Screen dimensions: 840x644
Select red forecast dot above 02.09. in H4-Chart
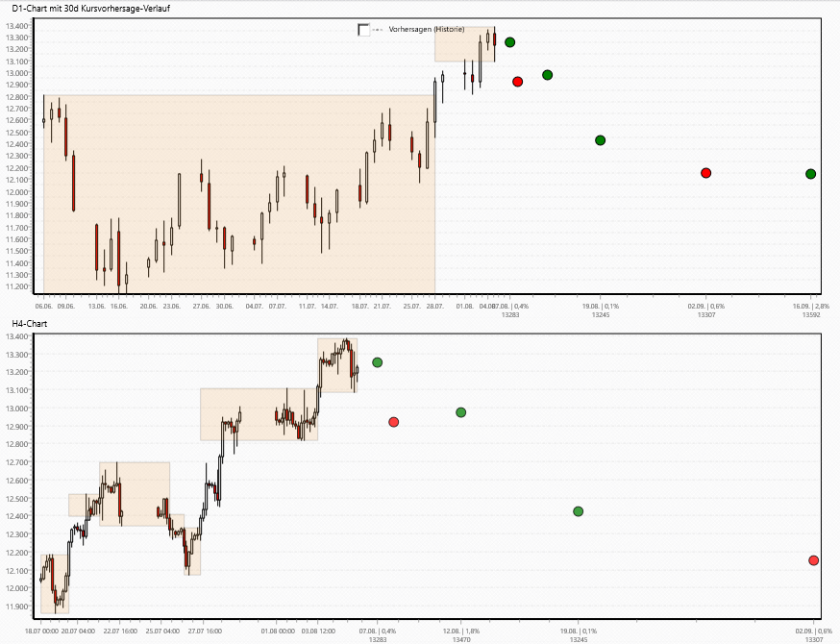click(x=814, y=560)
